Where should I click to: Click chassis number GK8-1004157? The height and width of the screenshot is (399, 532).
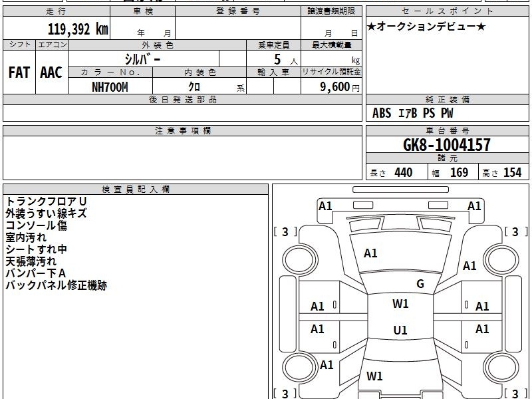(447, 145)
